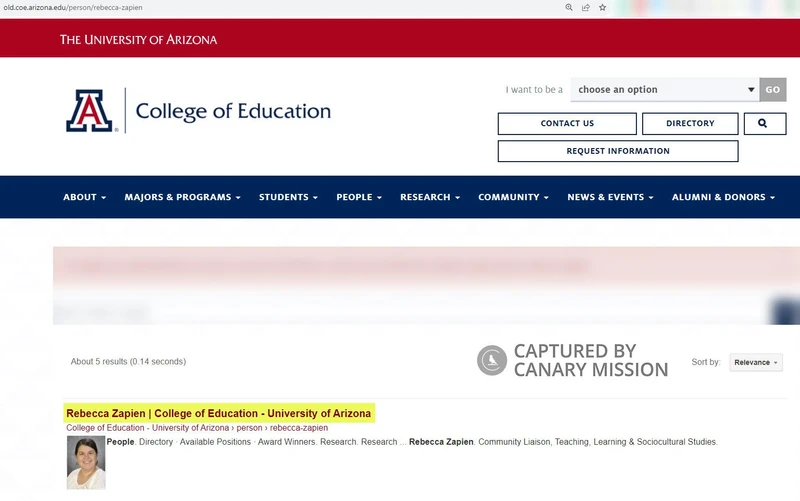Open the News & Events menu

(610, 197)
